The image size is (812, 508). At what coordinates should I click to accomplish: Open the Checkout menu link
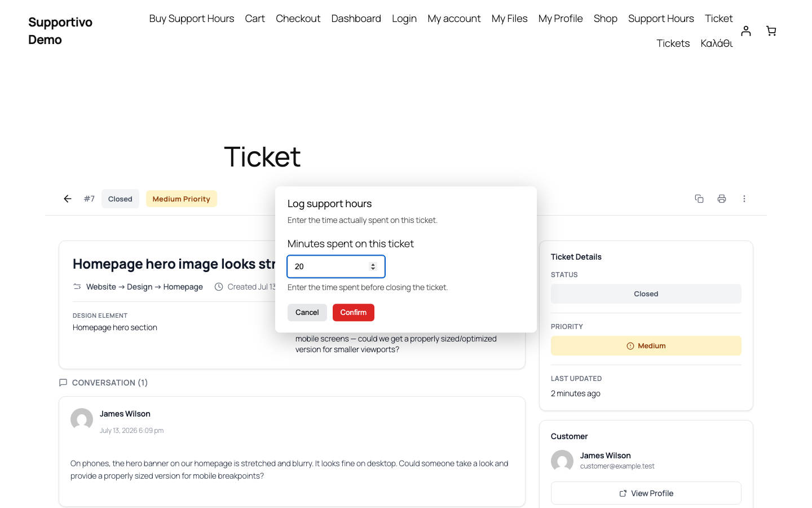(298, 19)
